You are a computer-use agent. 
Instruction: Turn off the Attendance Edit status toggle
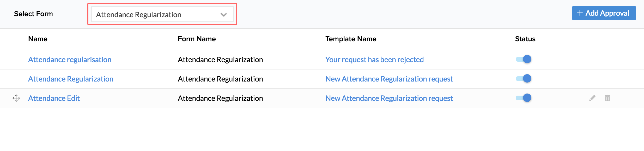[x=524, y=98]
